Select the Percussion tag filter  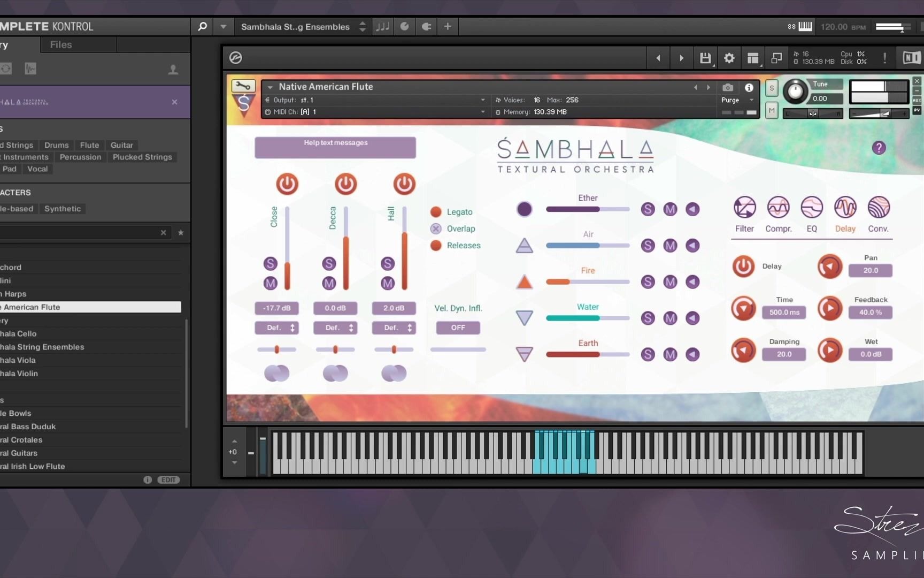pos(80,157)
